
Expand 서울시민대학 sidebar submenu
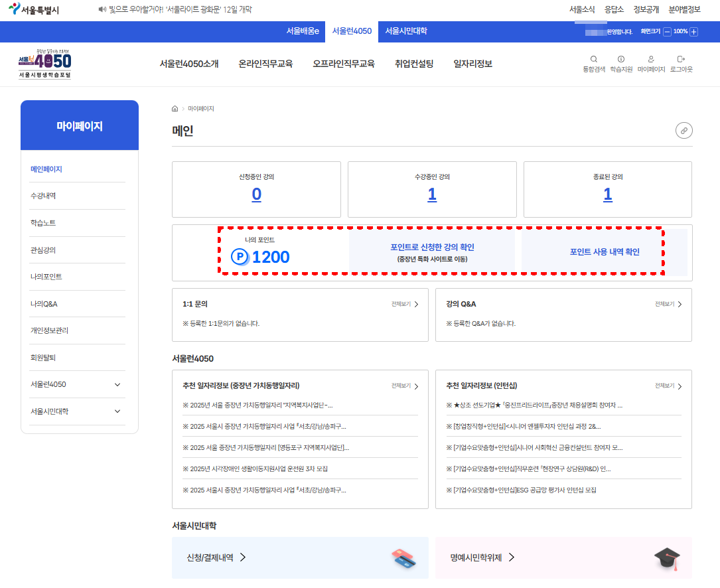117,411
